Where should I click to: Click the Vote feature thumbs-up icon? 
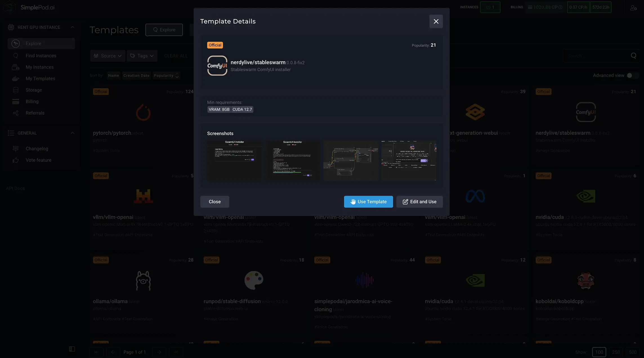(15, 160)
